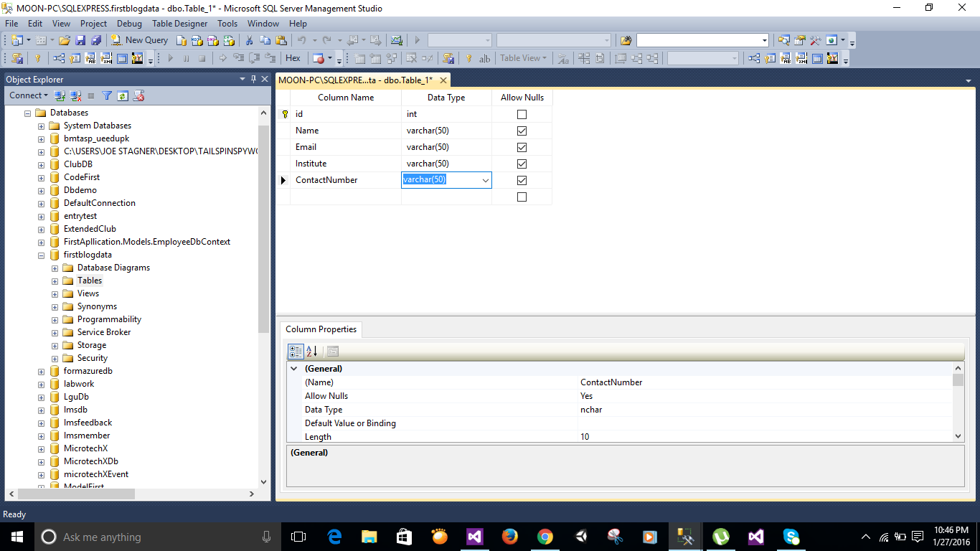Click the New Query button
The width and height of the screenshot is (980, 551).
click(x=141, y=41)
